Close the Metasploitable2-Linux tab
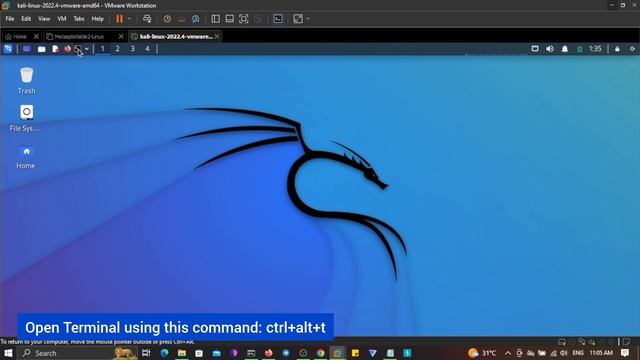Viewport: 640px width, 360px height. [121, 37]
